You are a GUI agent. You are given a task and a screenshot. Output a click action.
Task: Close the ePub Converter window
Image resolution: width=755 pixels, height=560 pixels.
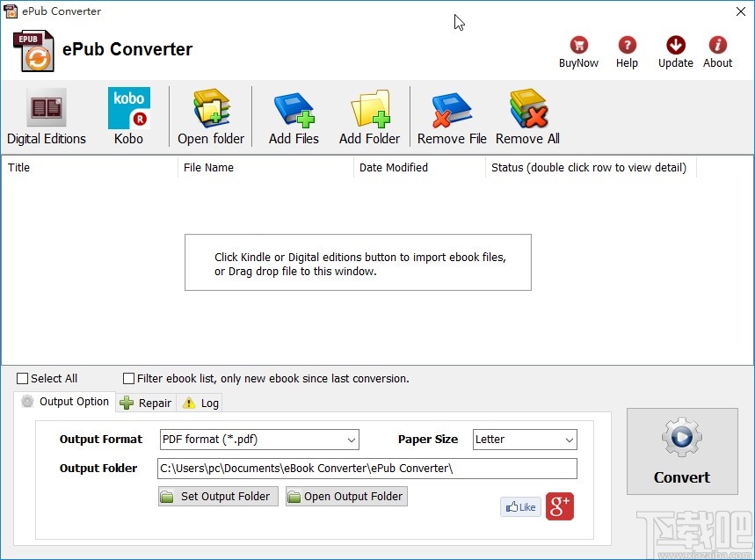741,11
